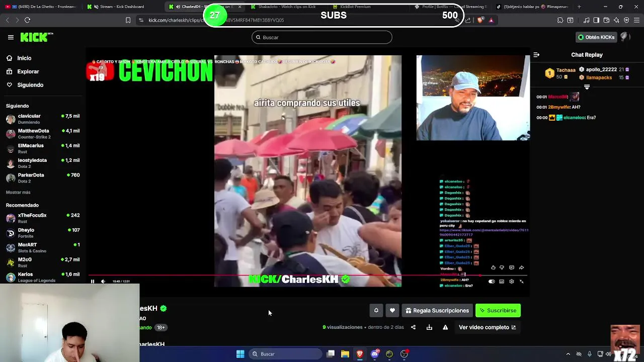Open MatthewDota channel in sidebar
The height and width of the screenshot is (362, 644).
(43, 134)
